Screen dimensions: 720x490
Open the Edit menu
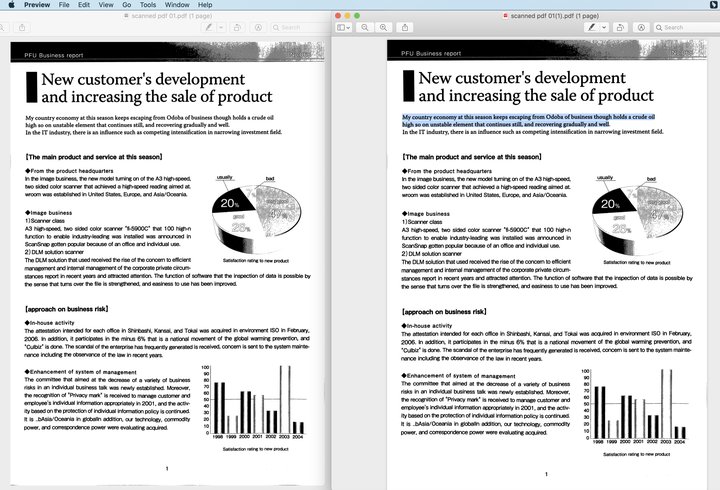(x=84, y=5)
